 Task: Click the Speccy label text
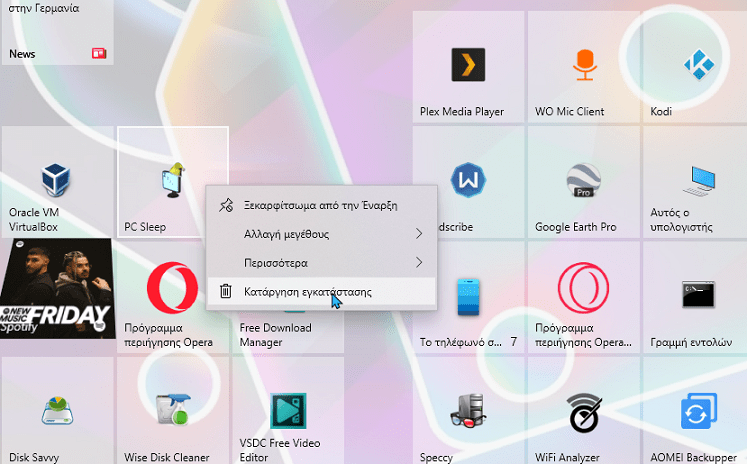click(x=436, y=457)
